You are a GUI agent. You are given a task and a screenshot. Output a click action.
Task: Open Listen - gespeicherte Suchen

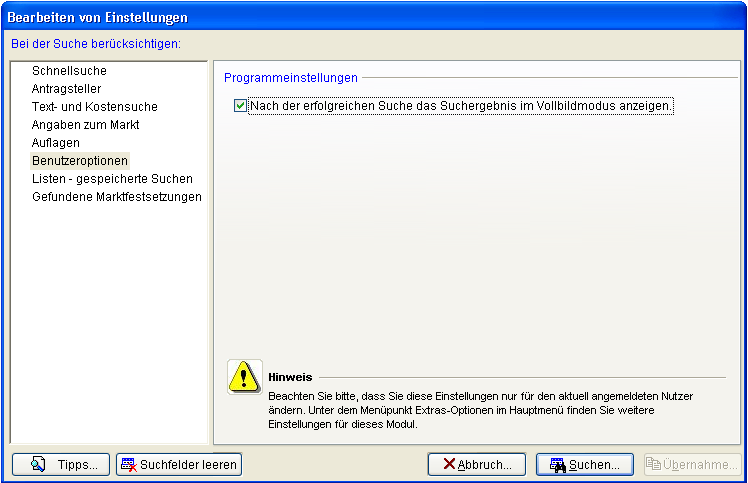coord(112,179)
